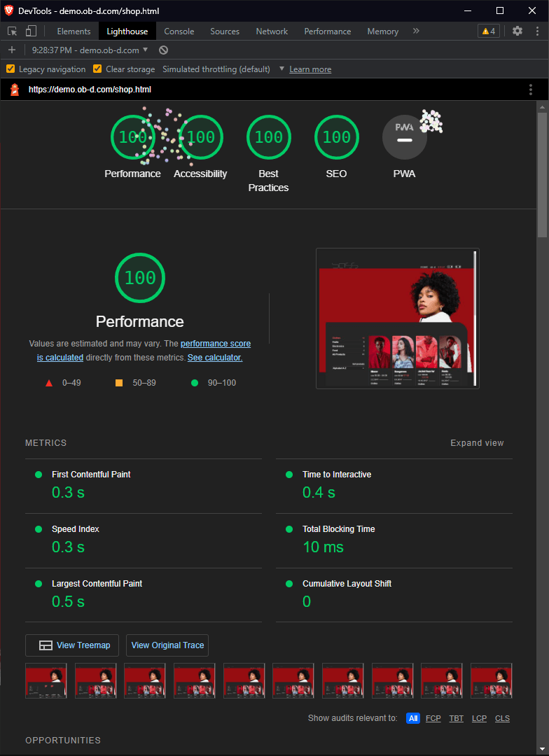Viewport: 549px width, 756px height.
Task: Click the warnings badge showing 4 issues
Action: (x=489, y=31)
